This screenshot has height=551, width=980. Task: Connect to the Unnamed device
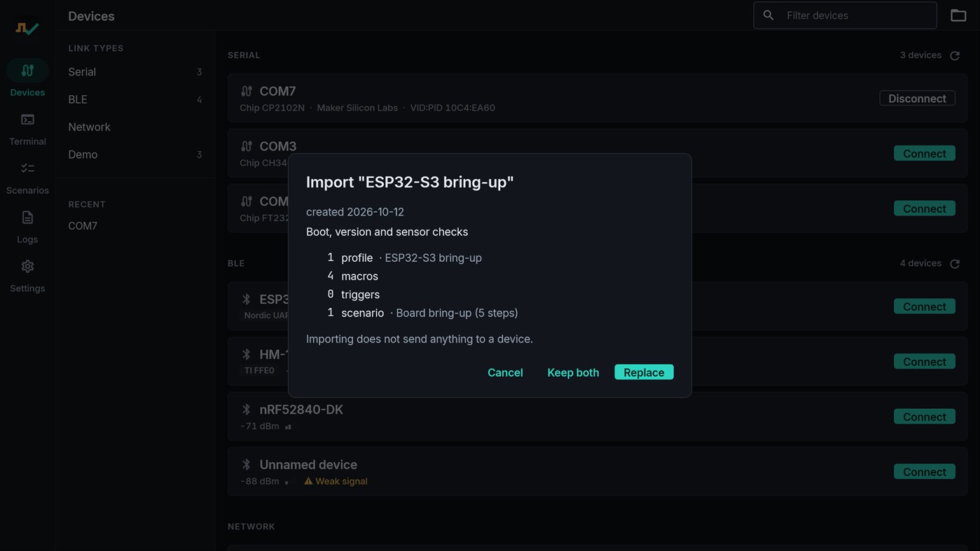coord(924,472)
